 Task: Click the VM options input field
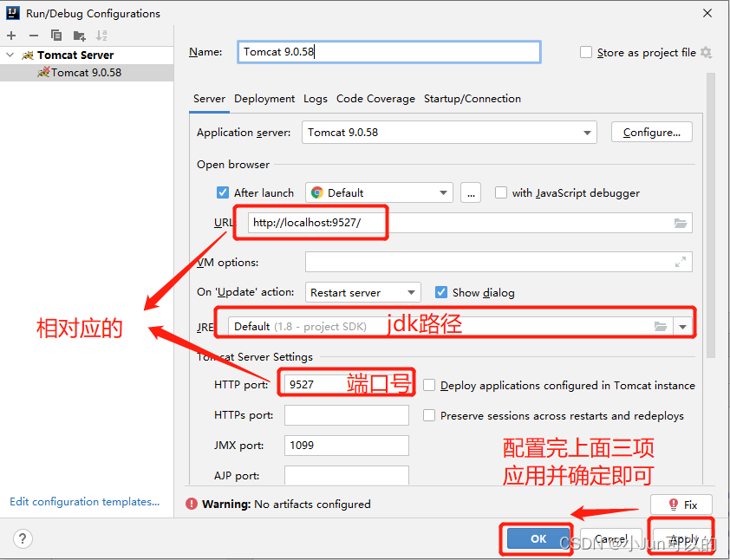pos(499,262)
